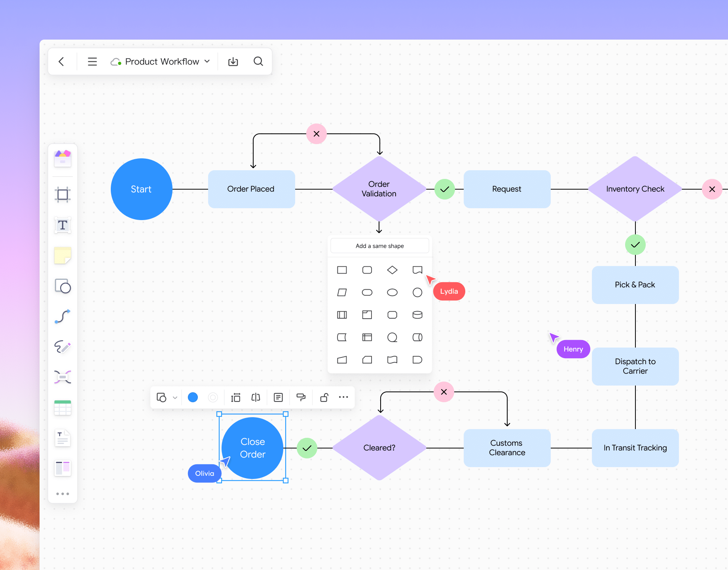Insert a table with the Table tool
This screenshot has width=728, height=570.
point(62,408)
